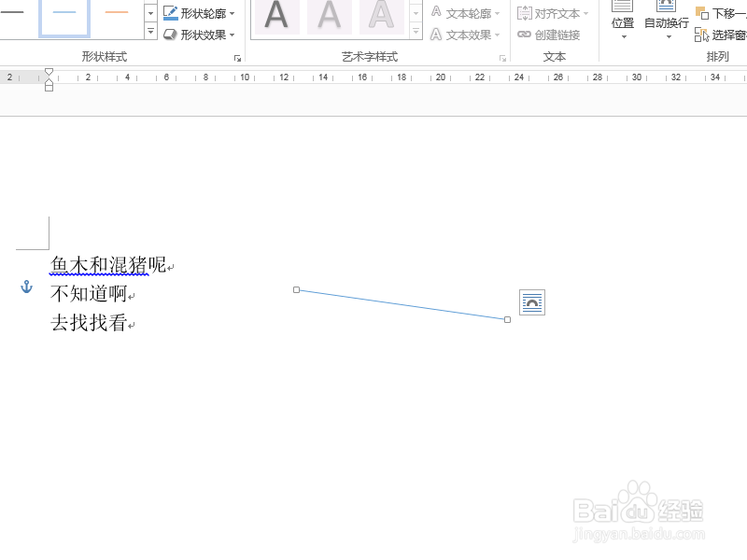This screenshot has width=747, height=560.
Task: Open the Text Effects (文本效果) menu
Action: pos(464,35)
